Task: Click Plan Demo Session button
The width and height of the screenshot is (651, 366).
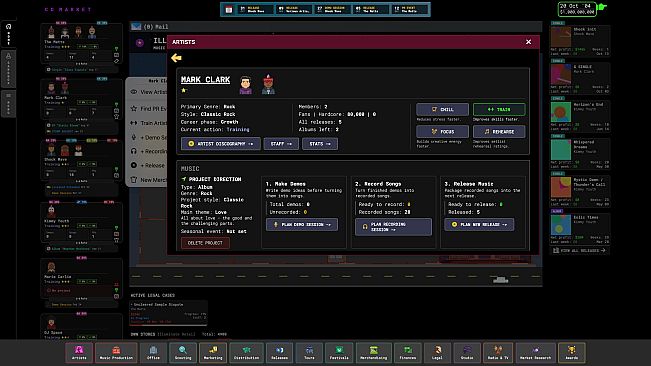Action: (302, 224)
